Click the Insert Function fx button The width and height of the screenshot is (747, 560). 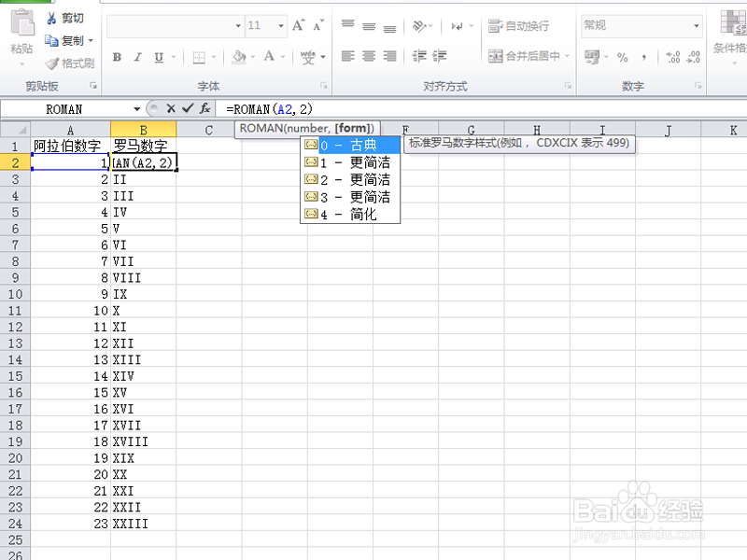pos(204,108)
